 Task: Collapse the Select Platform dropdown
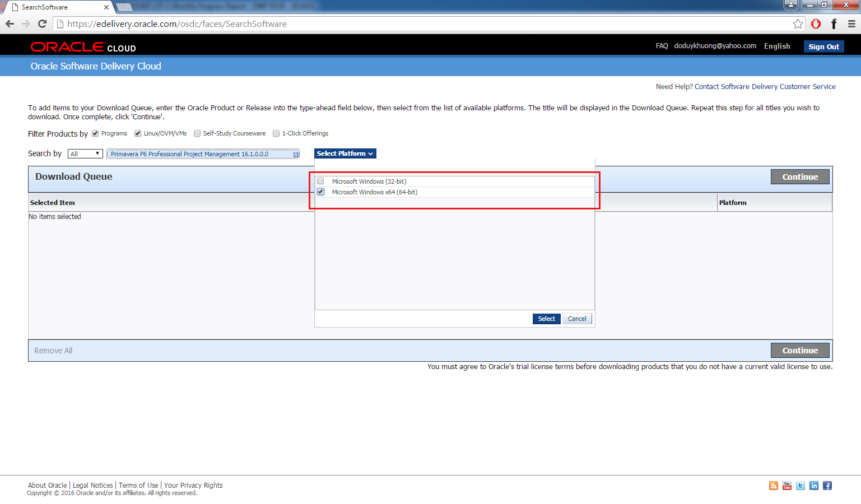(345, 153)
